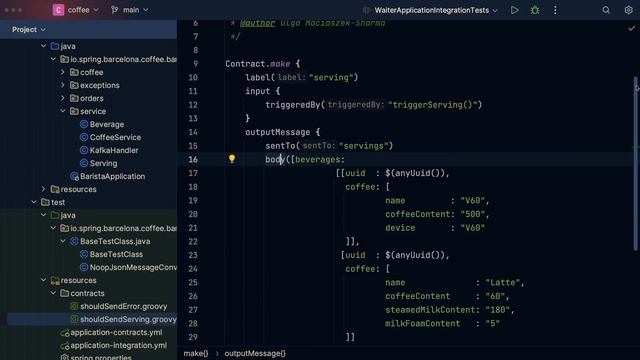Click line number 16 in gutter

193,160
